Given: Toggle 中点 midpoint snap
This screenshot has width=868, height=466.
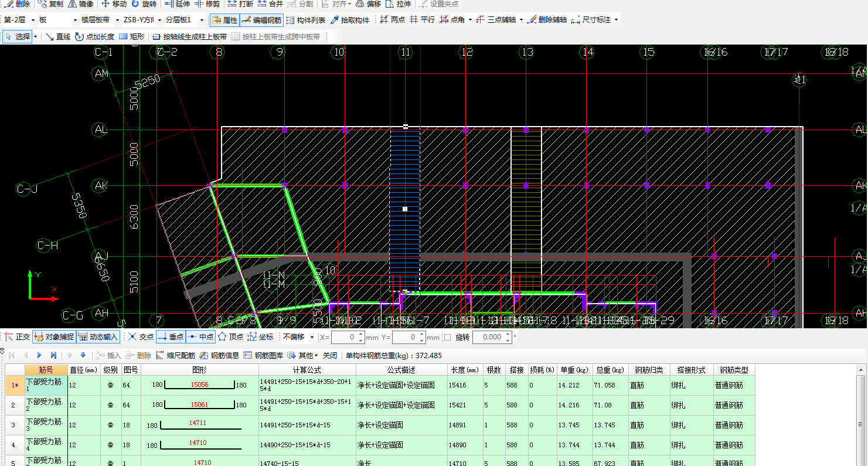Looking at the screenshot, I should coord(201,337).
